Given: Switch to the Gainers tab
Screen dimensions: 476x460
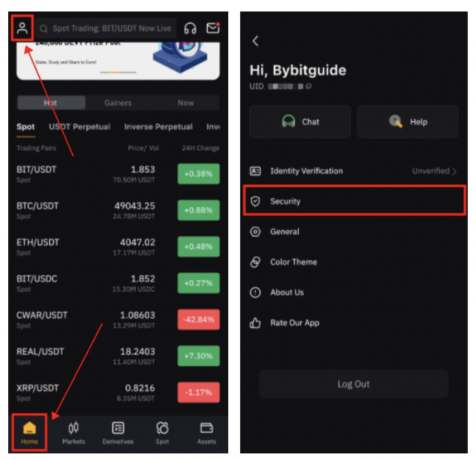Looking at the screenshot, I should [118, 103].
